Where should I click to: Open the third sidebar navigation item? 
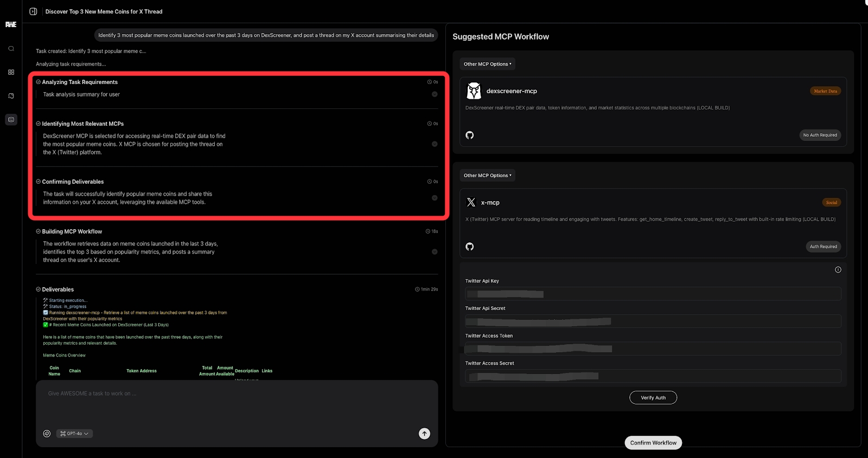point(11,96)
